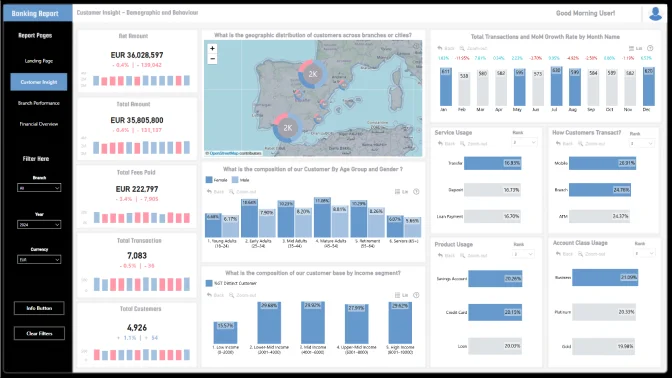This screenshot has width=672, height=378.
Task: Click the Clear Filters button
Action: click(x=39, y=333)
